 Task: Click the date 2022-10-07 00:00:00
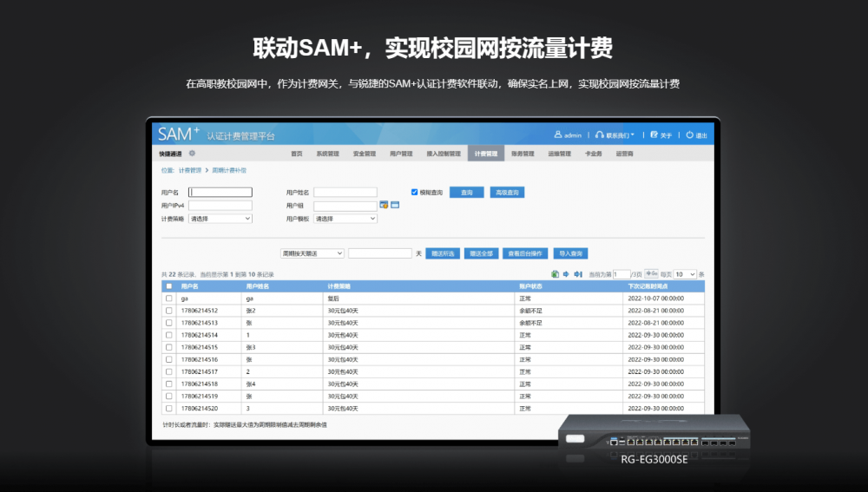pyautogui.click(x=655, y=298)
